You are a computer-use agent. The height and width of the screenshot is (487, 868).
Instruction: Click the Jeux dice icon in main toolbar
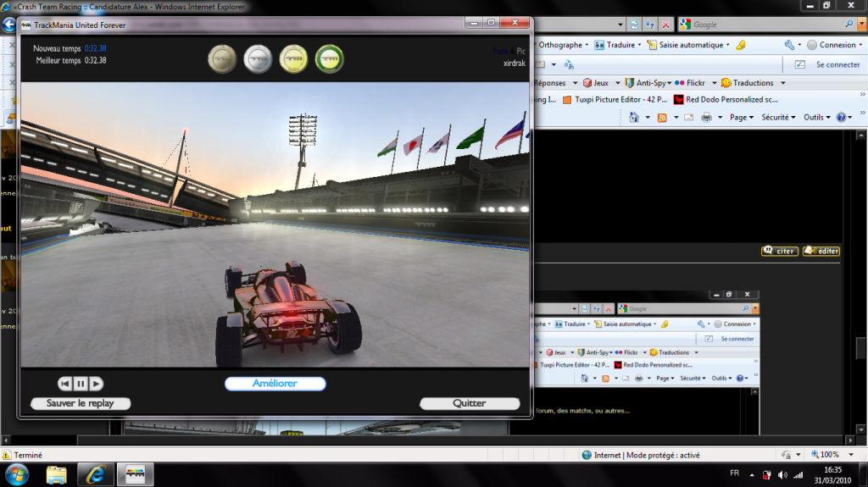tap(587, 83)
